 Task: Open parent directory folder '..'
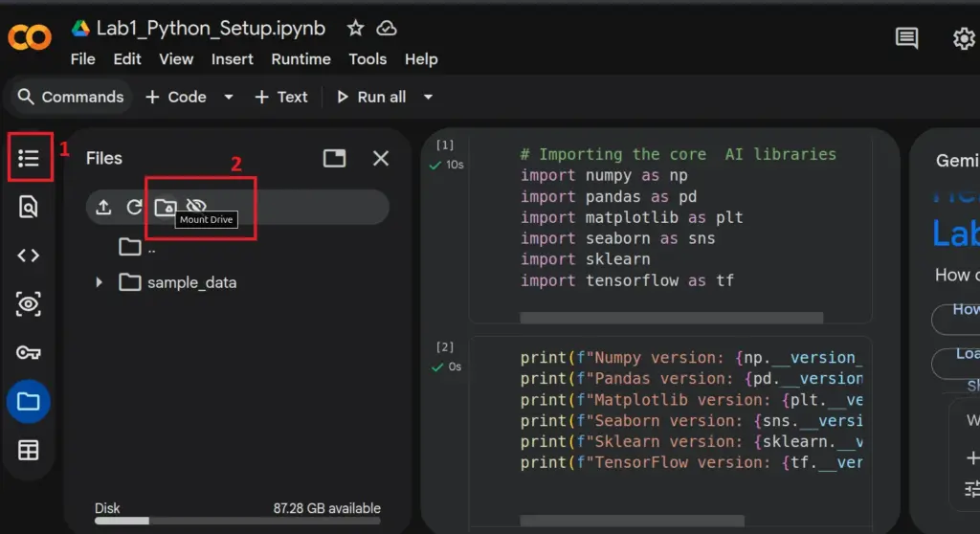[x=138, y=247]
